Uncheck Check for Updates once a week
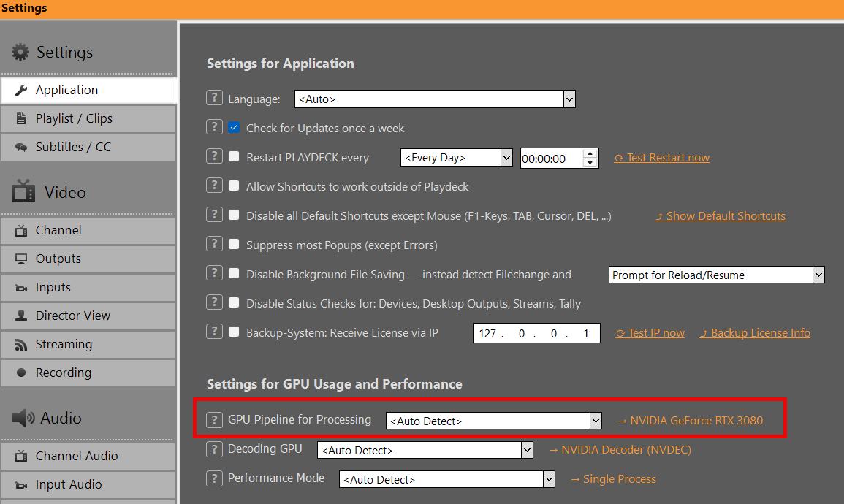 click(234, 128)
